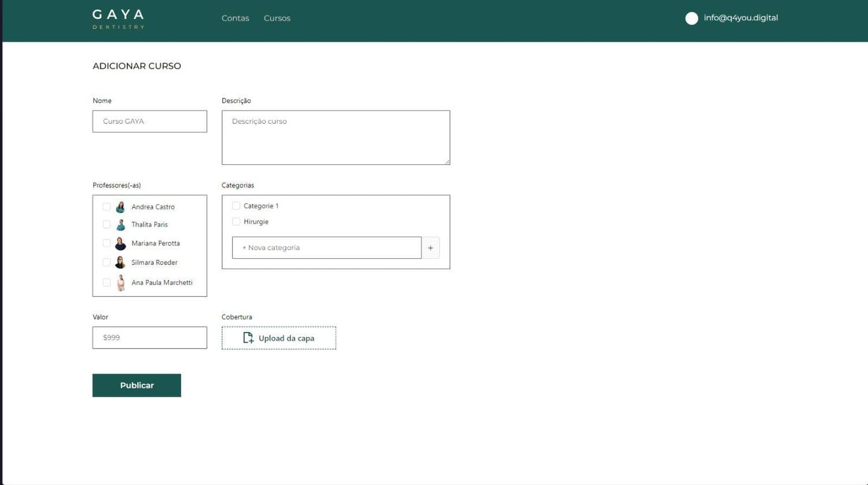Click Andrea Castro's avatar photo
This screenshot has width=868, height=485.
[120, 207]
